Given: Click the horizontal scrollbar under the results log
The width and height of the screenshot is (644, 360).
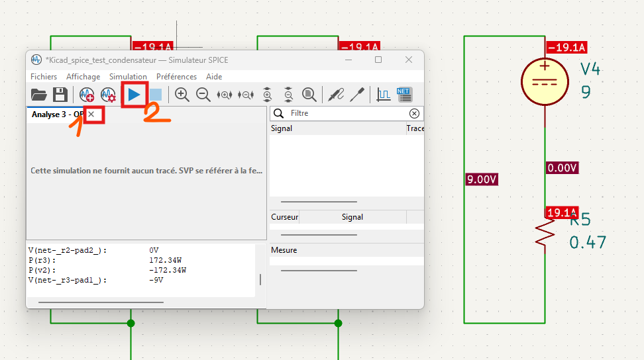Looking at the screenshot, I should tap(101, 302).
